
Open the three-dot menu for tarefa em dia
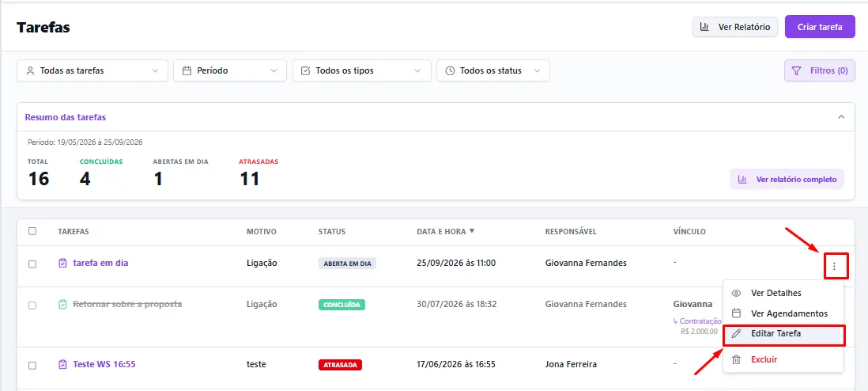(834, 266)
